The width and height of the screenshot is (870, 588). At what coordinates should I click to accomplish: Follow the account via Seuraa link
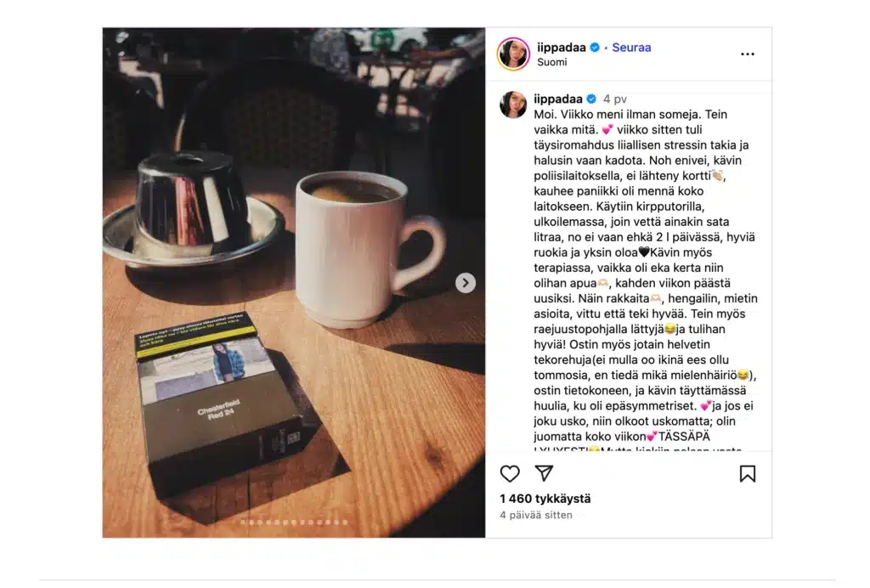631,47
